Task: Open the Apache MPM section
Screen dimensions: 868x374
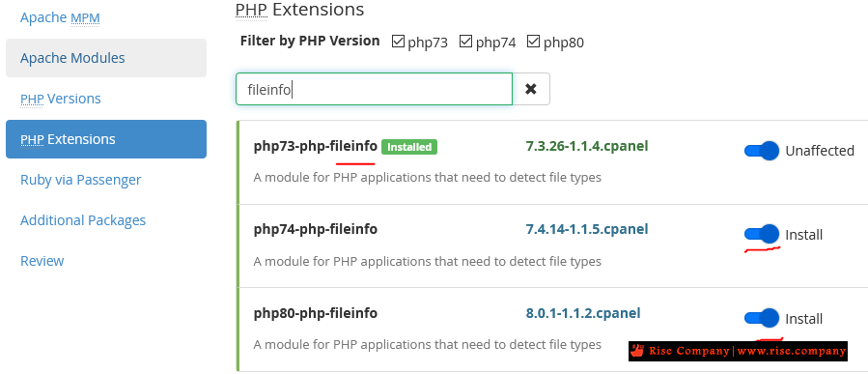Action: pyautogui.click(x=60, y=17)
